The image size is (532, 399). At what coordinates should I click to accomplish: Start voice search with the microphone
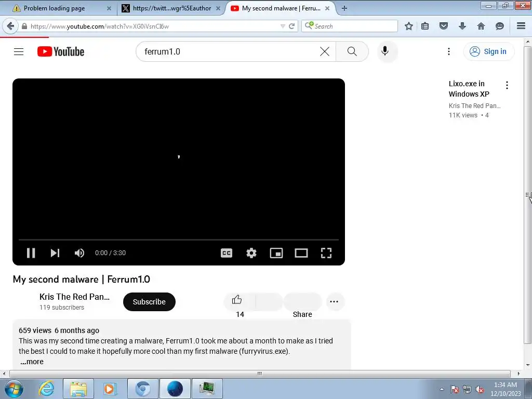tap(385, 51)
